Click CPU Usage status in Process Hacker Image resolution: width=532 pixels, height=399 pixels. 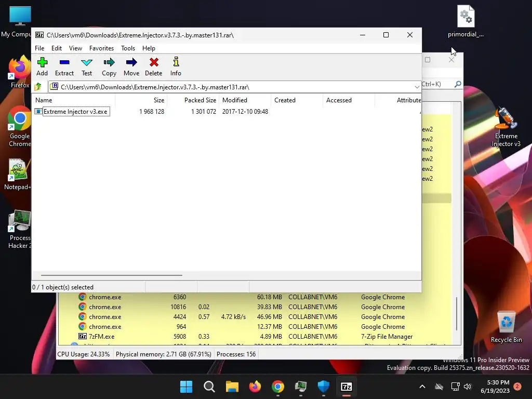coord(84,354)
